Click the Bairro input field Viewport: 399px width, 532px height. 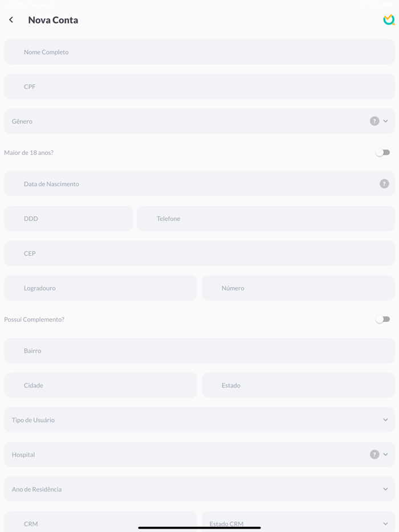(x=199, y=351)
